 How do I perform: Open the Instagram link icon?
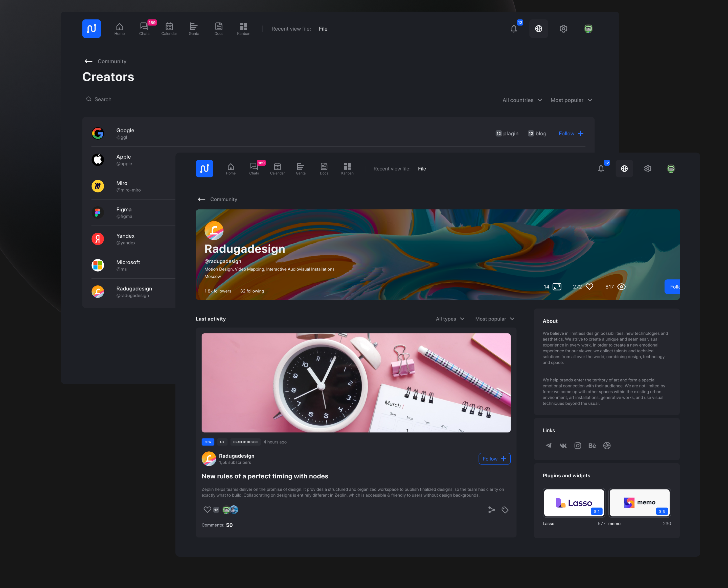pyautogui.click(x=578, y=445)
